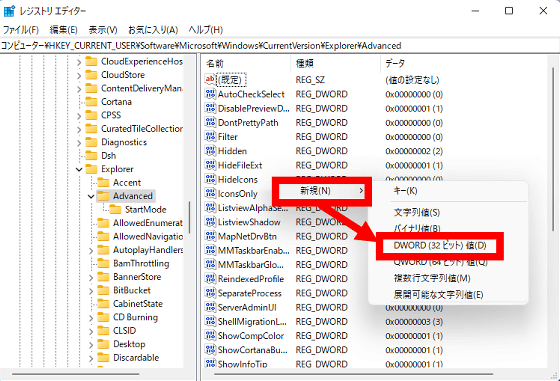This screenshot has width=560, height=381.
Task: Click the StartMode folder icon
Action: click(x=115, y=209)
